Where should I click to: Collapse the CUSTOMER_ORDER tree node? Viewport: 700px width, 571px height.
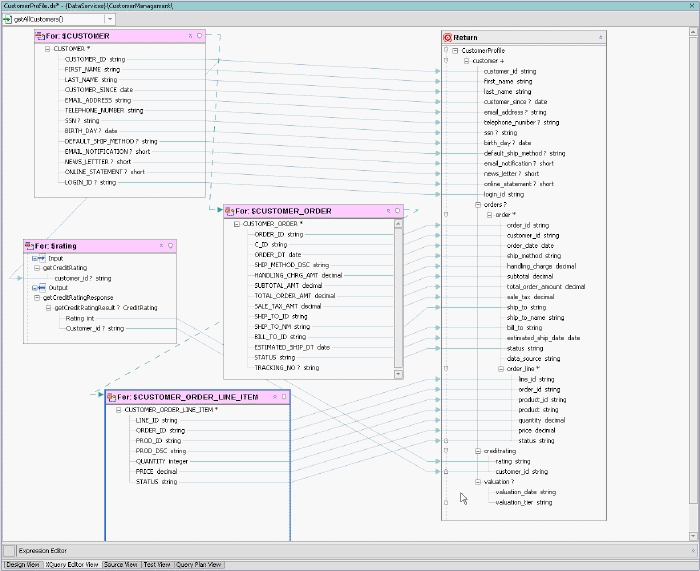237,224
